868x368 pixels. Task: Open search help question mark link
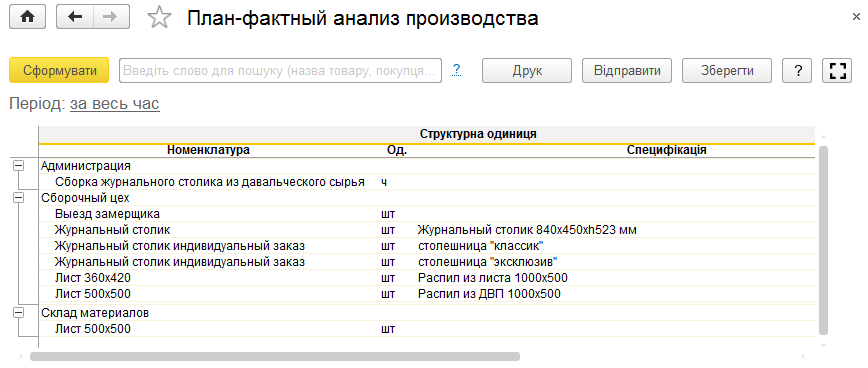point(457,70)
